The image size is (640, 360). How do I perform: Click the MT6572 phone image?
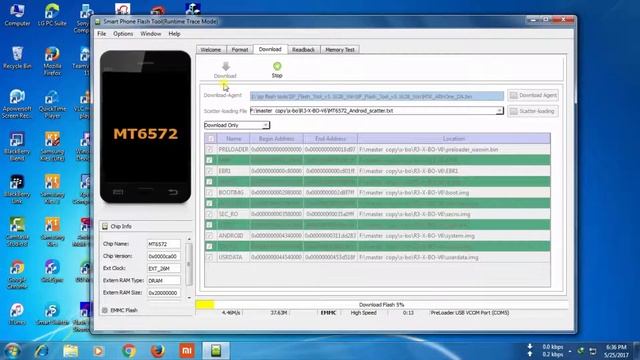145,127
